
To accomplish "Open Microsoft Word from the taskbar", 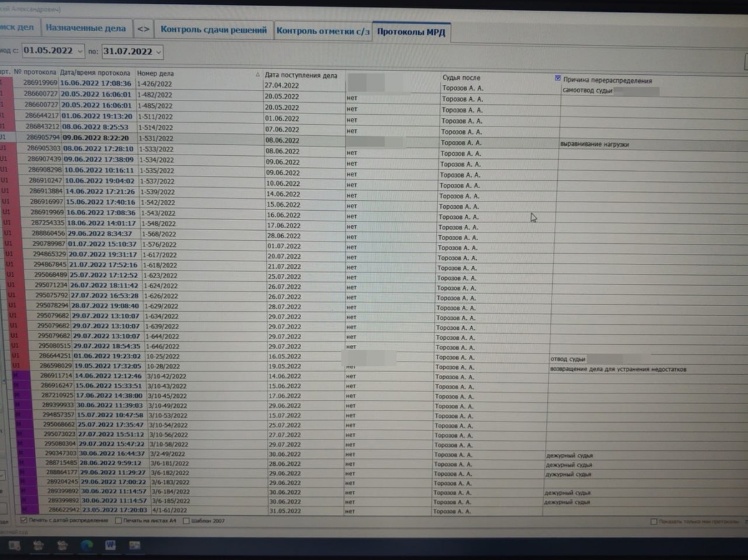I will [110, 545].
